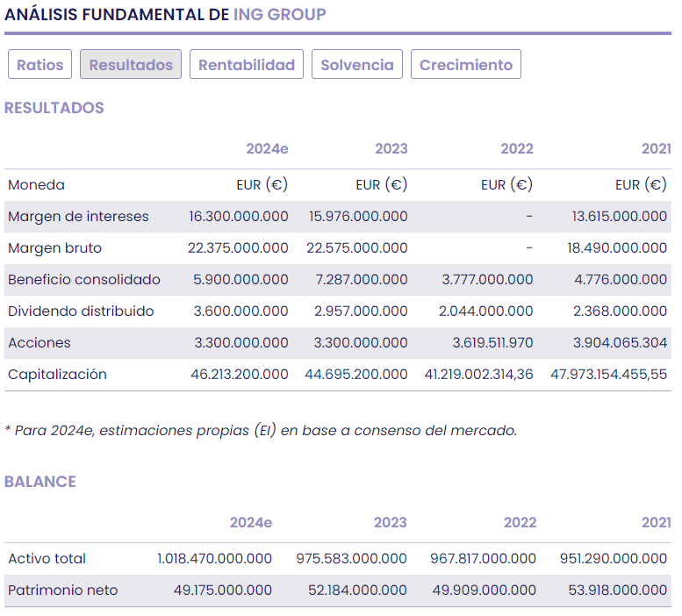Click value 47.973.154.455,55 in Capitalización

coord(609,375)
